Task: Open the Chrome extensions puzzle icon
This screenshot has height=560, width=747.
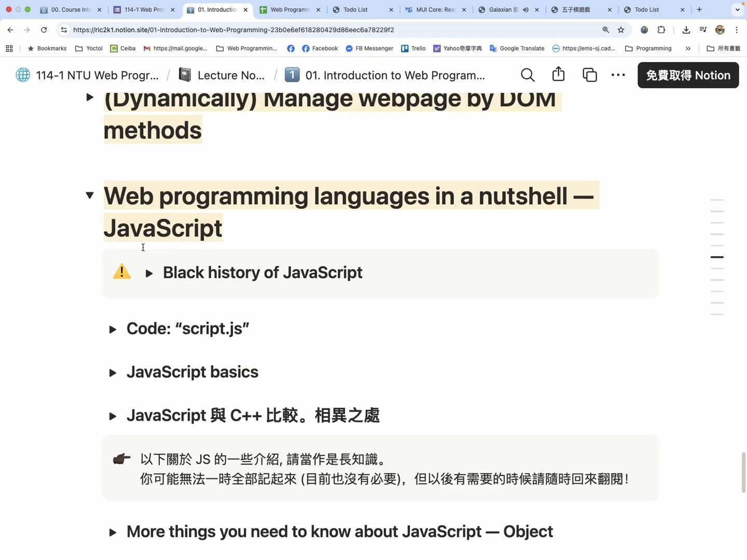Action: (x=661, y=30)
